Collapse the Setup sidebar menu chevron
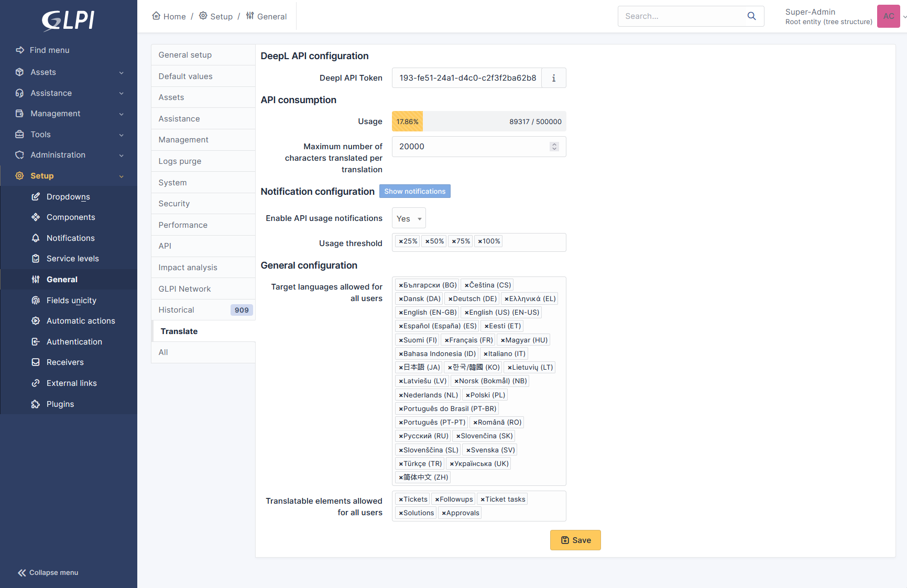The image size is (907, 588). pyautogui.click(x=122, y=176)
